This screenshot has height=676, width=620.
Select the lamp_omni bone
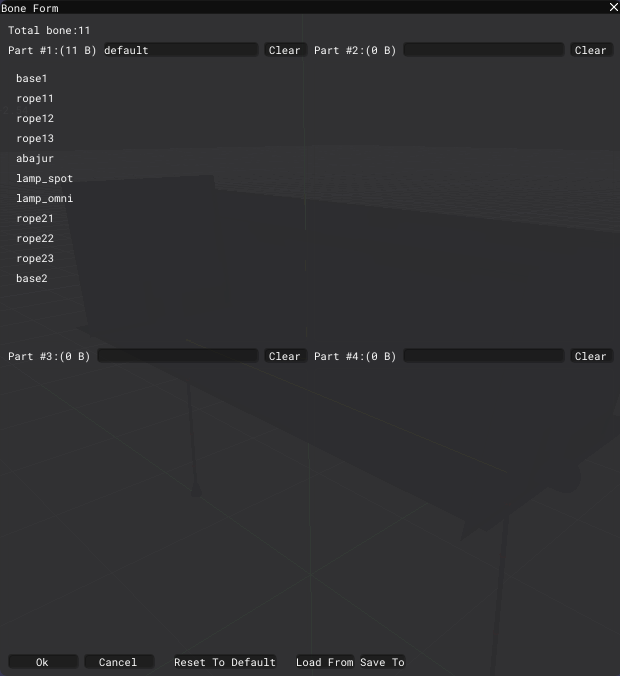tap(44, 198)
